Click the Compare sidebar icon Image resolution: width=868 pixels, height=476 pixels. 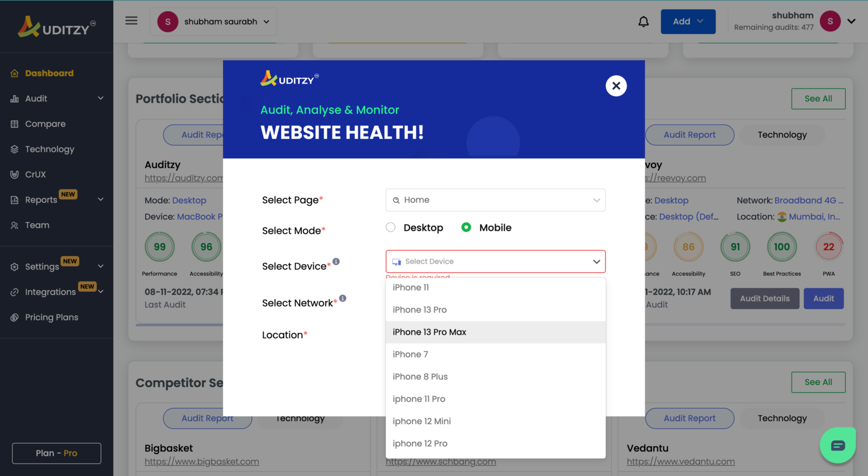pos(15,124)
